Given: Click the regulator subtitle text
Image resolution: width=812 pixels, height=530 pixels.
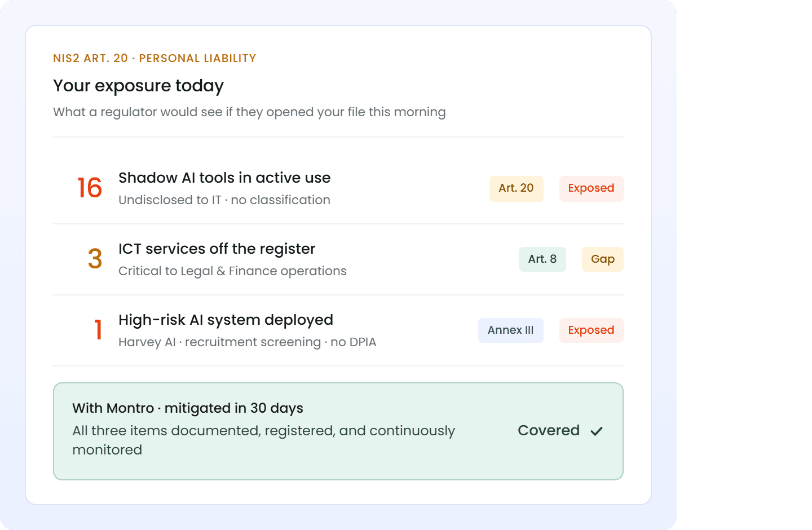Looking at the screenshot, I should coord(249,112).
